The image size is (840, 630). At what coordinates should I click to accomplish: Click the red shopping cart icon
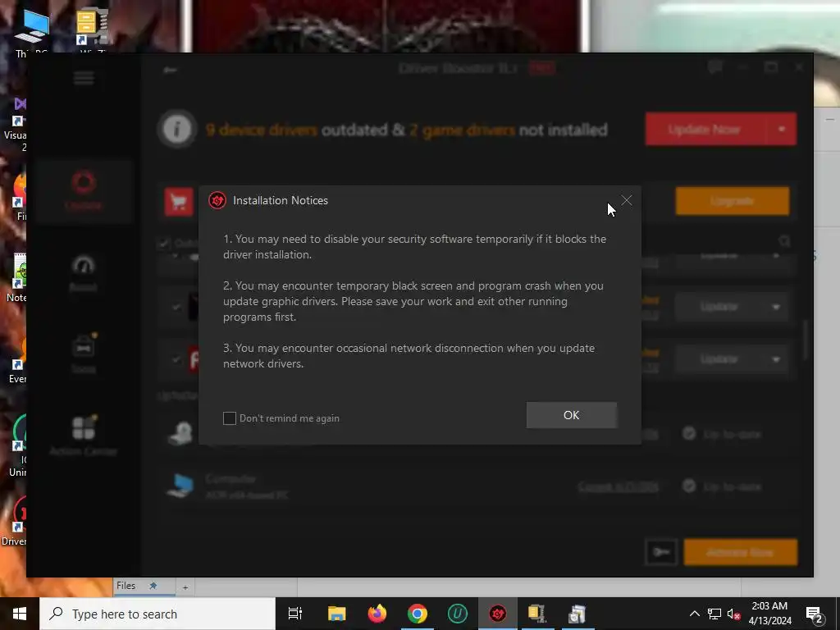pyautogui.click(x=178, y=202)
